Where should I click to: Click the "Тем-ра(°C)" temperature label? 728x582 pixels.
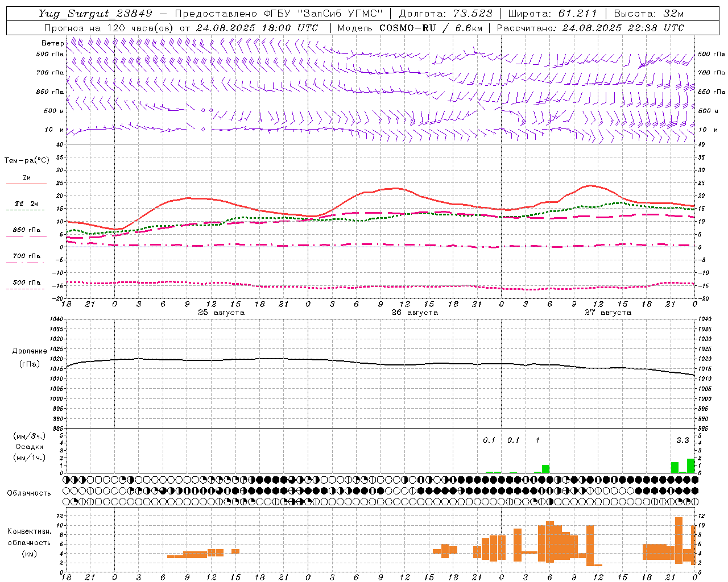pos(27,161)
